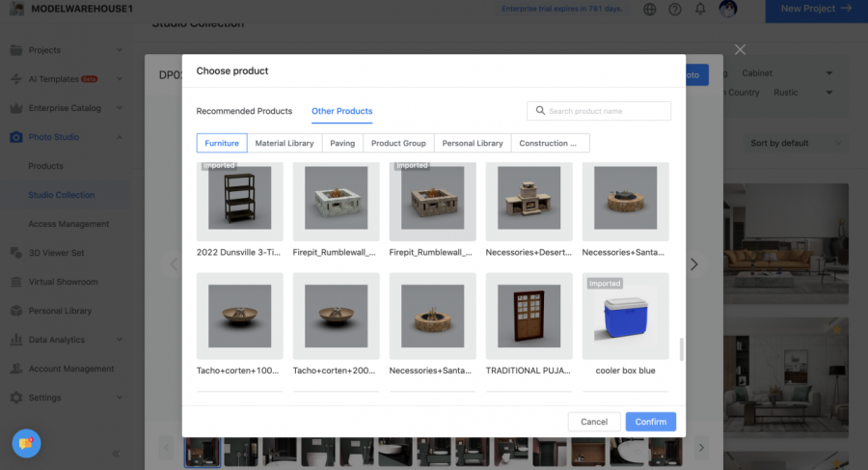Select the Paving category tab
This screenshot has height=470, width=868.
(342, 143)
